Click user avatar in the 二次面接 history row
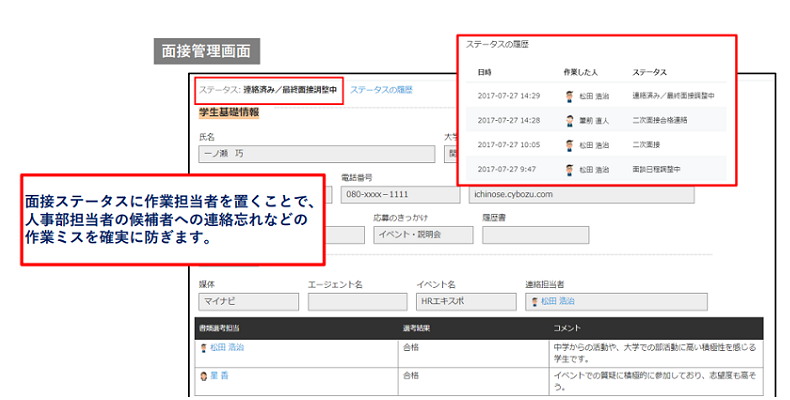This screenshot has height=400, width=790. click(x=569, y=145)
